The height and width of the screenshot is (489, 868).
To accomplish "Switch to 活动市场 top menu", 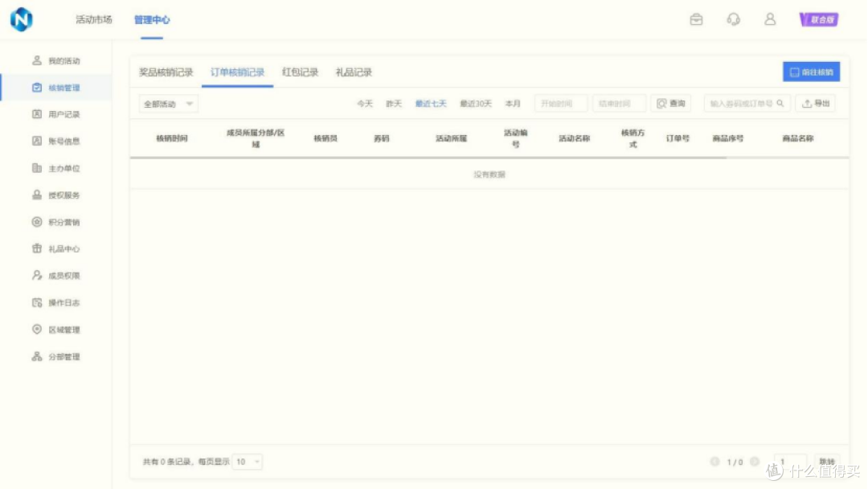I will point(93,19).
